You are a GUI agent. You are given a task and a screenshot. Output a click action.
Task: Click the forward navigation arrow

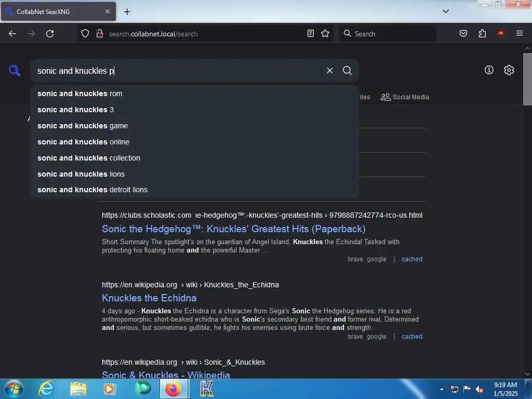click(x=31, y=34)
